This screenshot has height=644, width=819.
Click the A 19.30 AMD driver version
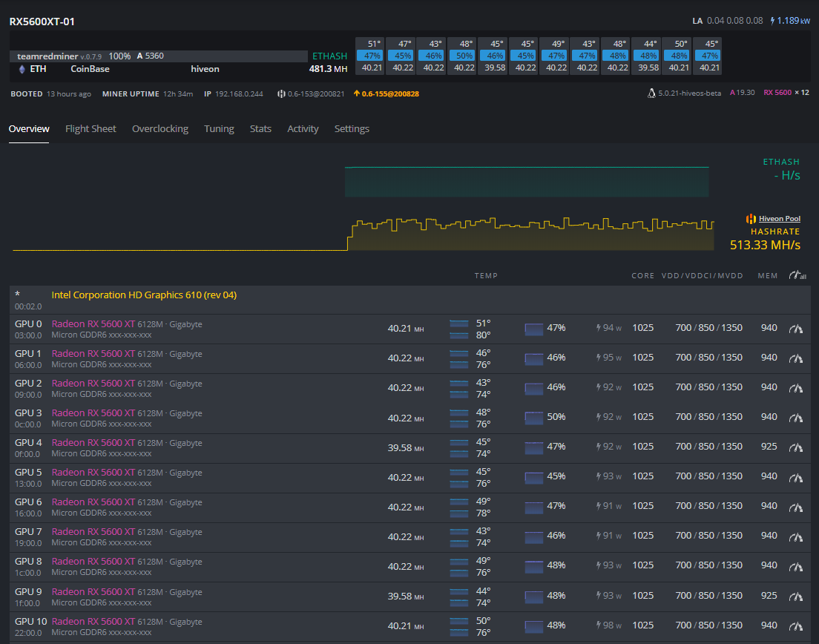(x=742, y=93)
